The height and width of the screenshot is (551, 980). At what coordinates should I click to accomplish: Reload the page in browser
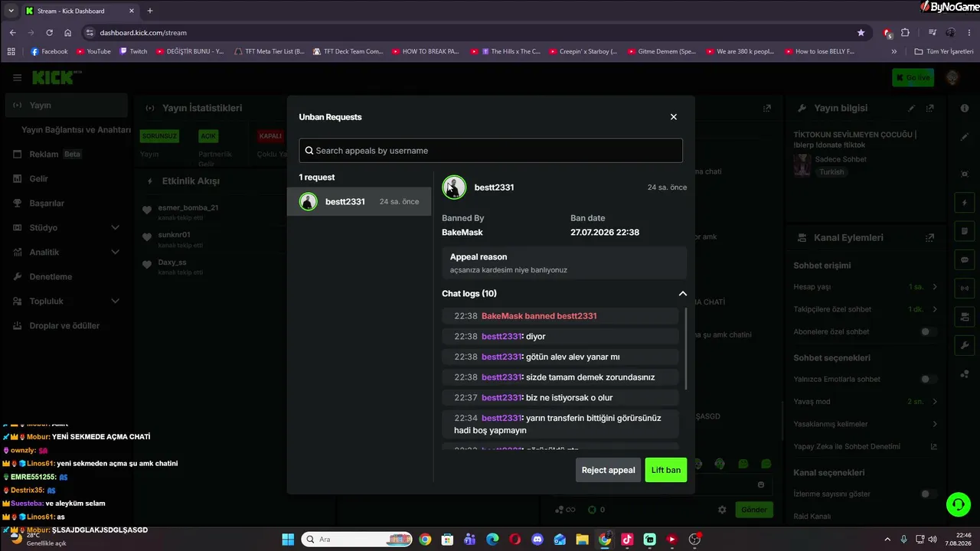click(x=50, y=33)
